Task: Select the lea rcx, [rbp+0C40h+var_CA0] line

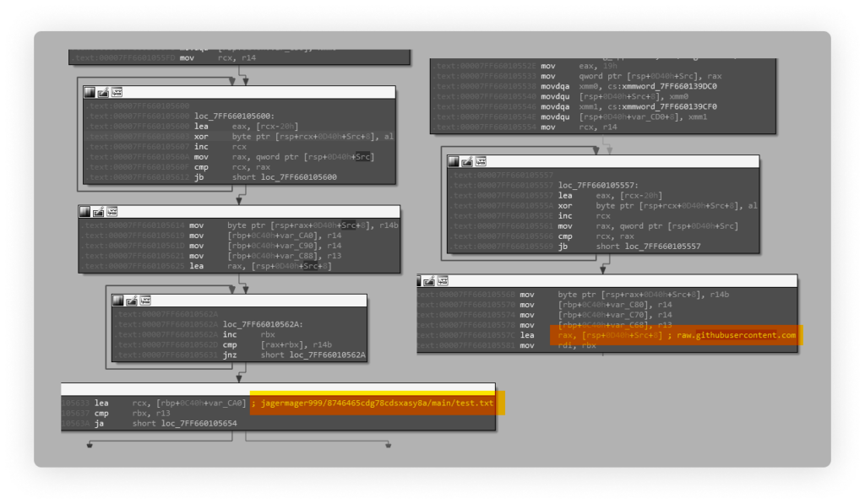Action: (x=155, y=403)
